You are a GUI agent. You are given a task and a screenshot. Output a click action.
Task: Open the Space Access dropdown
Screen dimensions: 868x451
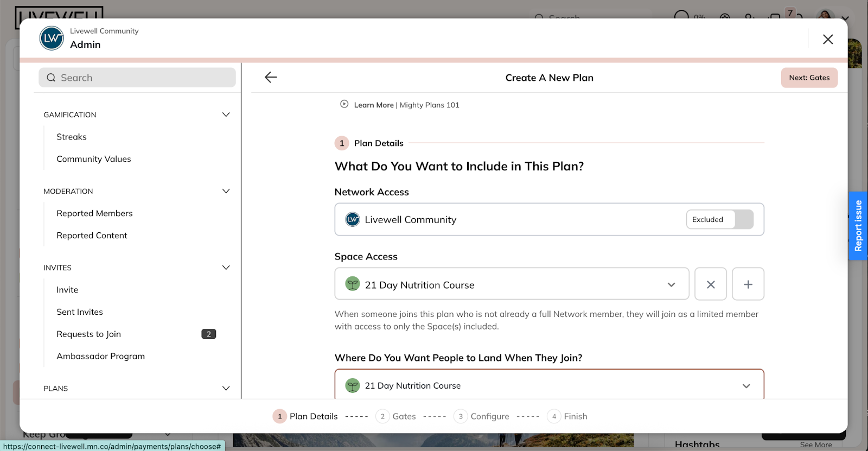512,284
